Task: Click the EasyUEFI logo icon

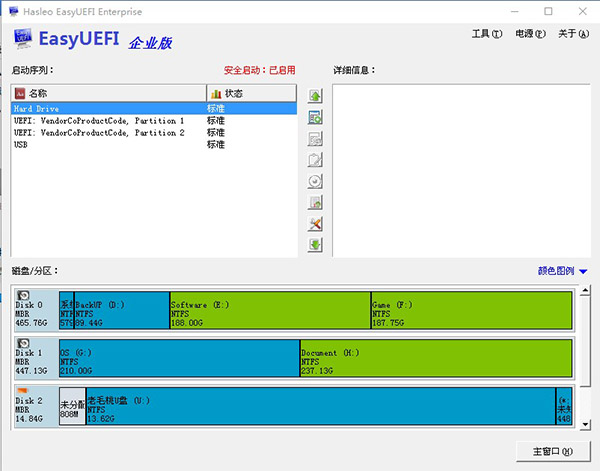Action: tap(23, 39)
